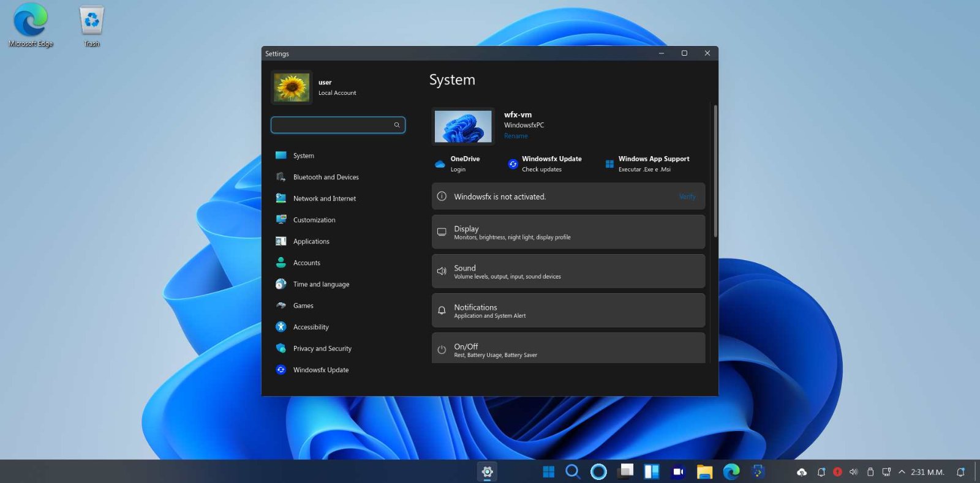This screenshot has width=980, height=483.
Task: Click the video meeting icon on taskbar
Action: pos(678,471)
